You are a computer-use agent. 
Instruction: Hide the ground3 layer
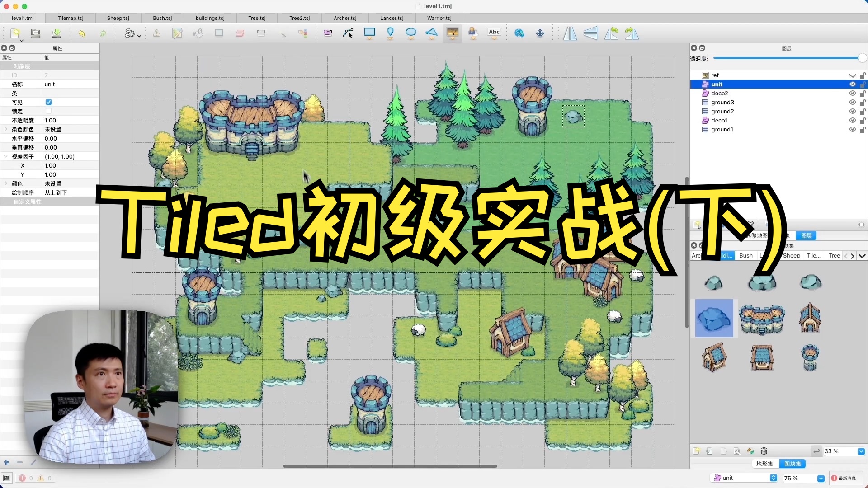[852, 102]
